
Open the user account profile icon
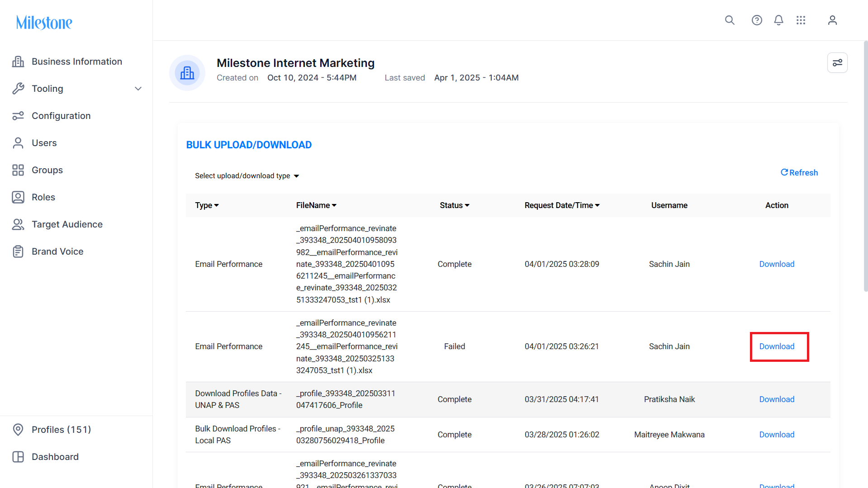pyautogui.click(x=832, y=20)
